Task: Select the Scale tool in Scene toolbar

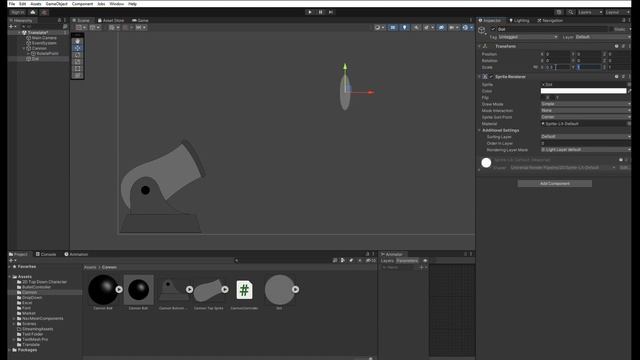Action: (78, 62)
